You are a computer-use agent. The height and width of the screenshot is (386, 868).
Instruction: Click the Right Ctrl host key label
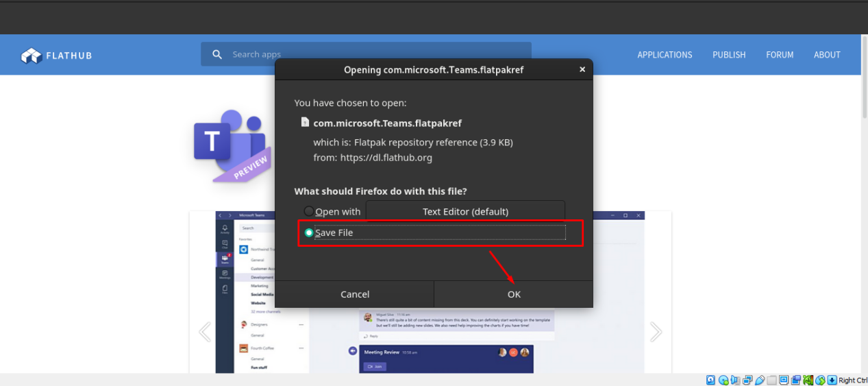(853, 380)
